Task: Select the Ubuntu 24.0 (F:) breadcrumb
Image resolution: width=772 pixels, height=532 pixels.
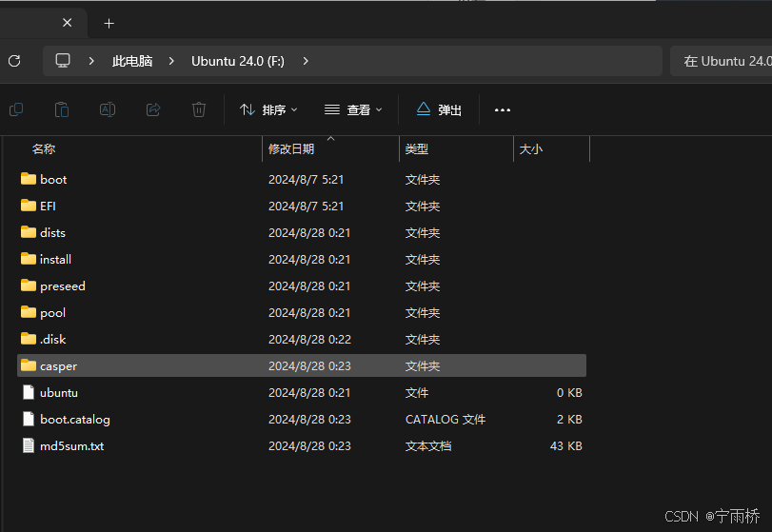Action: click(238, 61)
